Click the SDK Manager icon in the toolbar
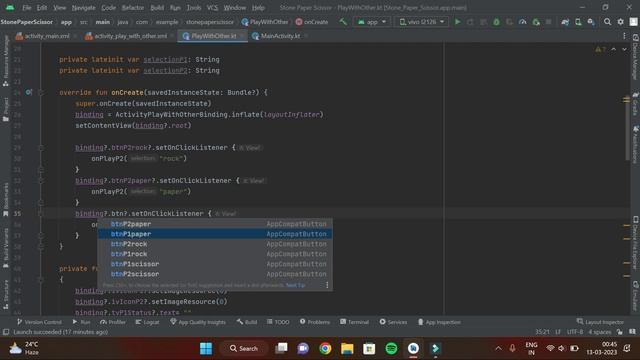Viewport: 640px width, 360px height. [x=591, y=22]
